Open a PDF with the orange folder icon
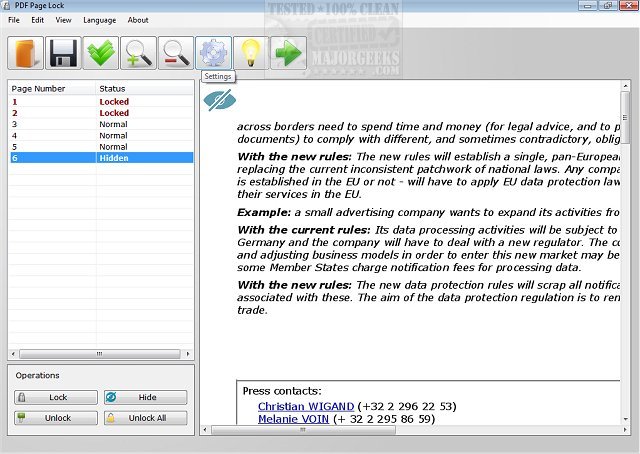Viewport: 640px width, 454px height. click(25, 53)
